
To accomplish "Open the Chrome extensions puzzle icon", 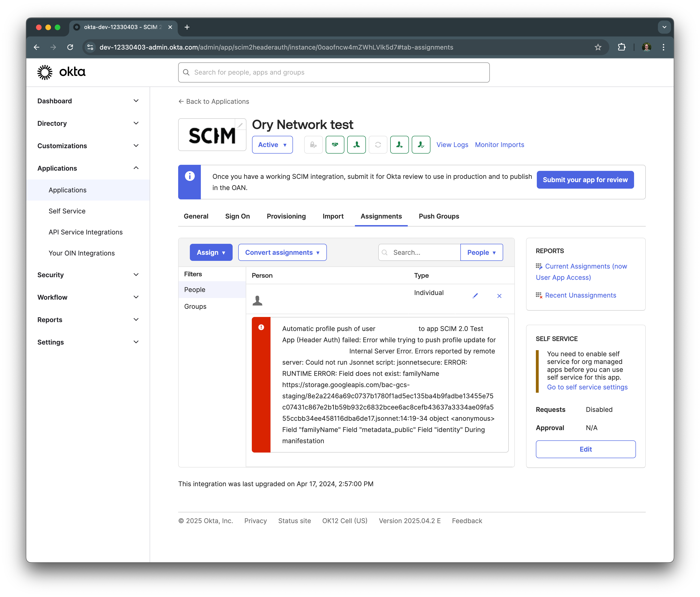I will point(621,47).
